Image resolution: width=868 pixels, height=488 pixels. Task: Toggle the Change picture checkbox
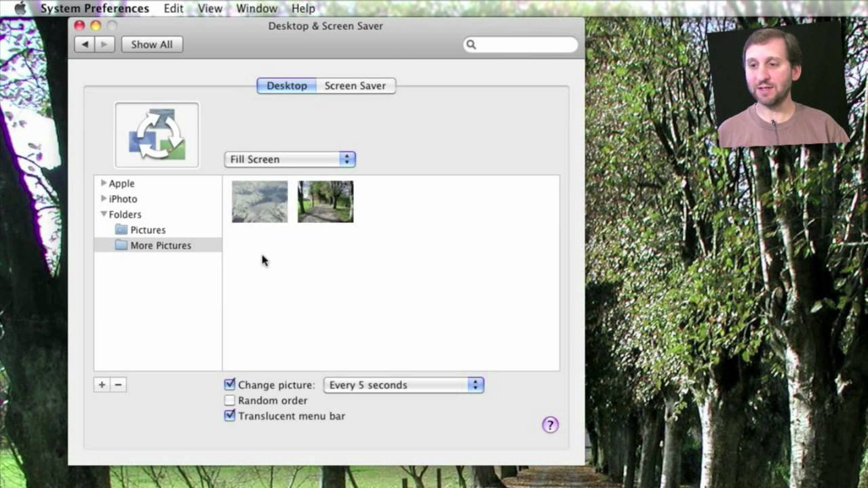[230, 384]
